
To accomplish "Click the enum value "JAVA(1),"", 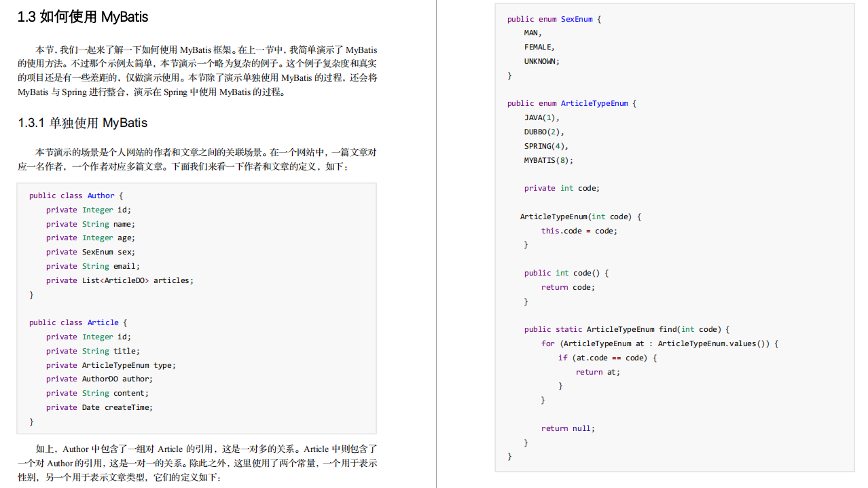I will tap(542, 117).
